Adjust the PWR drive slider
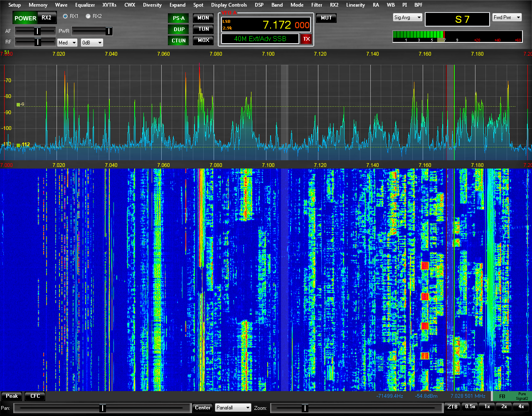Viewport: 532px width, 416px height. [92, 31]
